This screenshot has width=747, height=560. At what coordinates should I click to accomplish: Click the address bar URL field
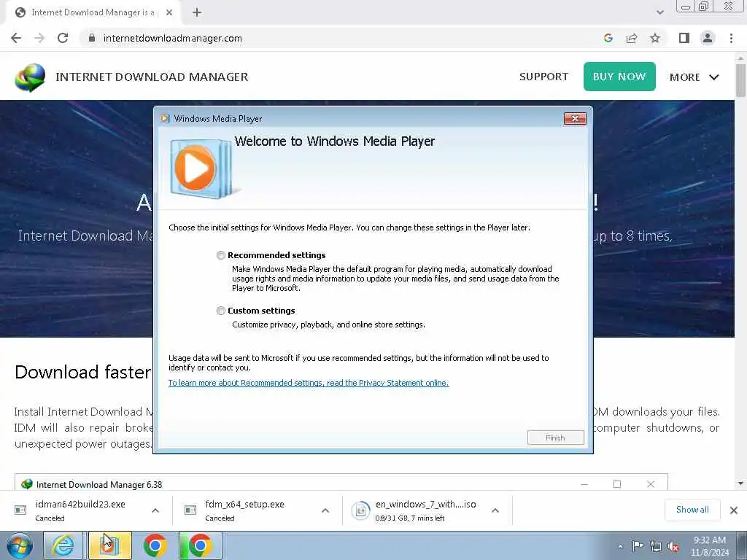[x=343, y=38]
